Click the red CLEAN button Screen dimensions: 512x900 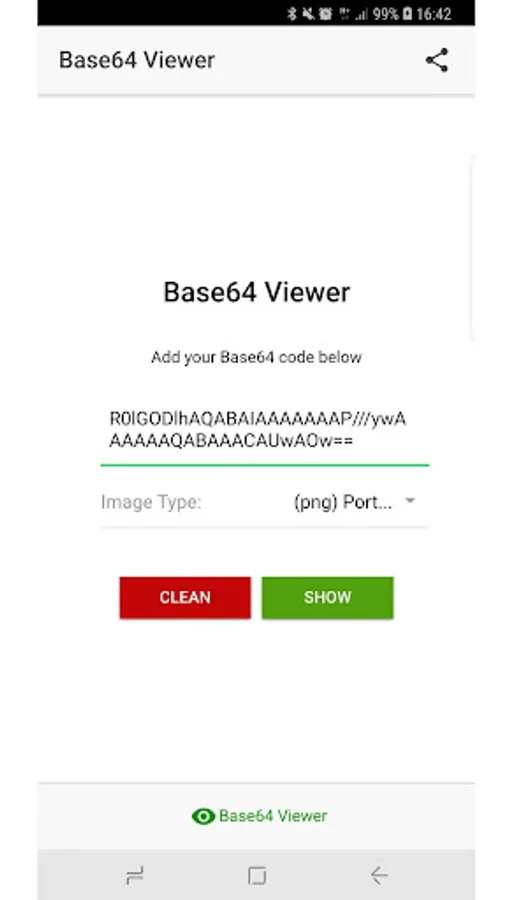click(x=185, y=598)
